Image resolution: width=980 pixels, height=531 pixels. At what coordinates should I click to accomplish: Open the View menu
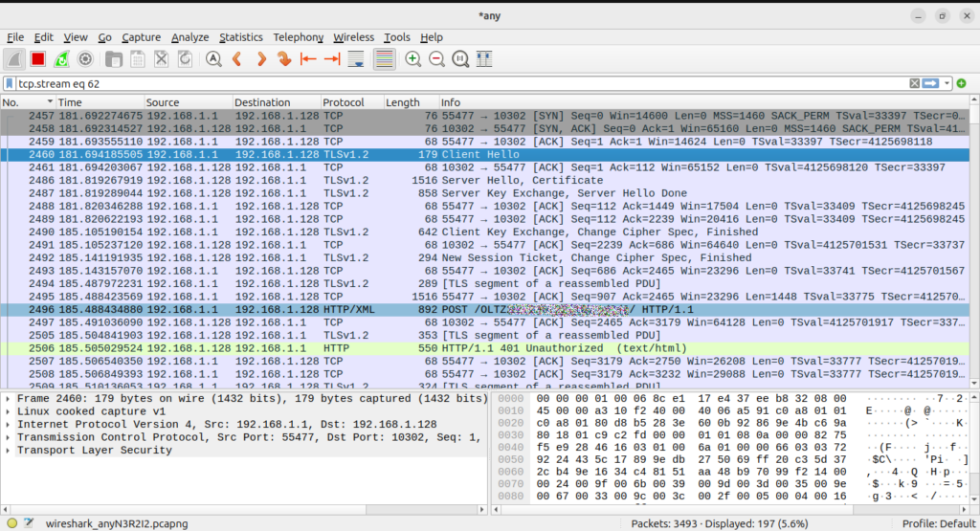[x=75, y=37]
